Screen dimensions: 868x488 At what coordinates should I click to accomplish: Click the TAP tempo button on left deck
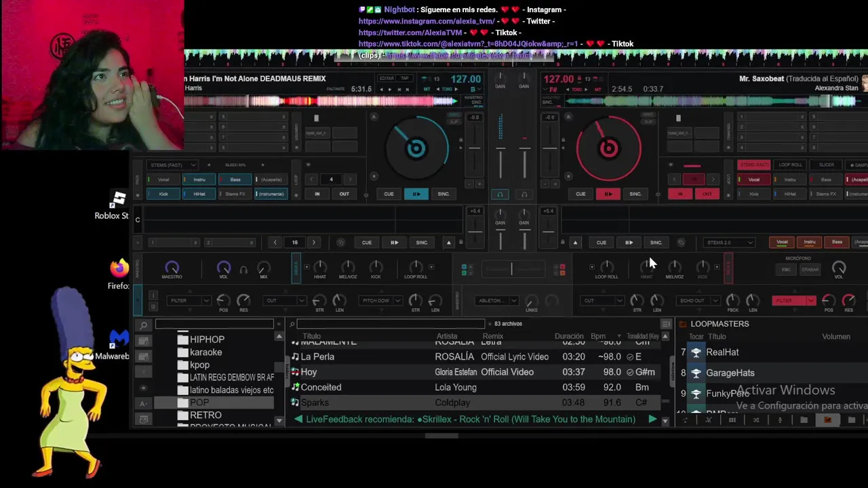(405, 79)
